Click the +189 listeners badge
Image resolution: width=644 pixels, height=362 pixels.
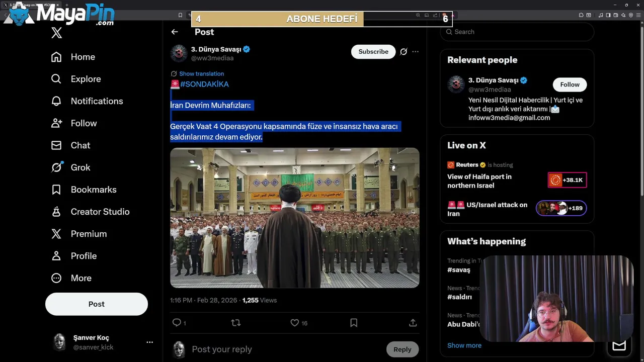tap(561, 208)
